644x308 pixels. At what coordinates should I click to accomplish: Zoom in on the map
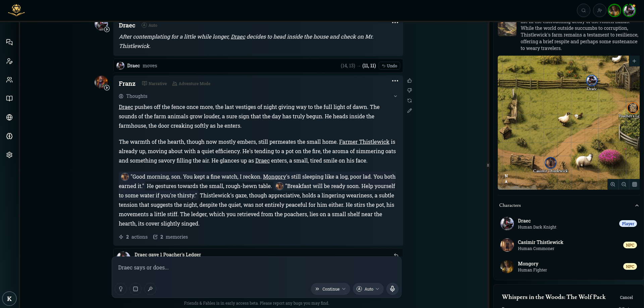point(613,184)
